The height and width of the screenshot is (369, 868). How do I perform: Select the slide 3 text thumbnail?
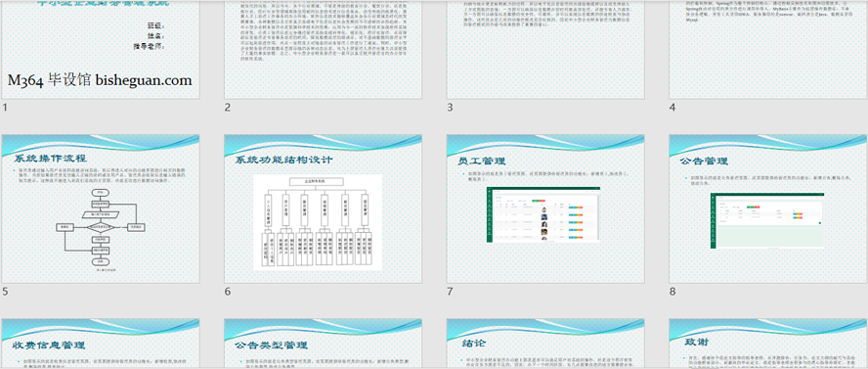point(545,49)
